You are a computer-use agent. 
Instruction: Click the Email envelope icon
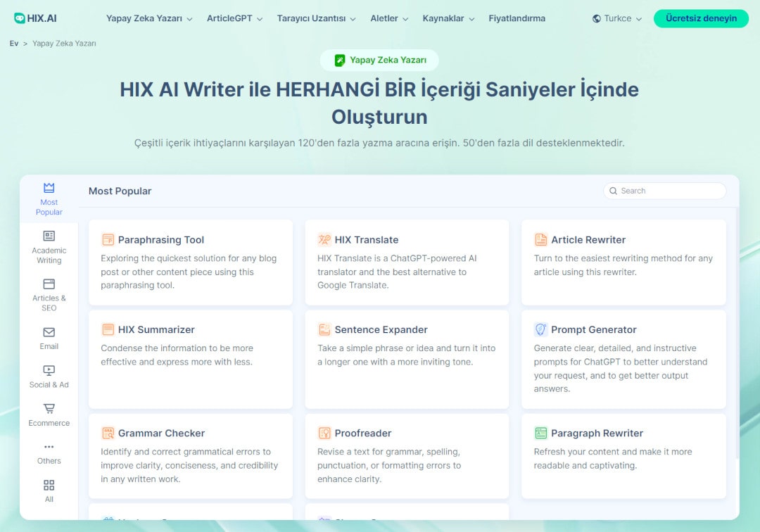[x=49, y=332]
